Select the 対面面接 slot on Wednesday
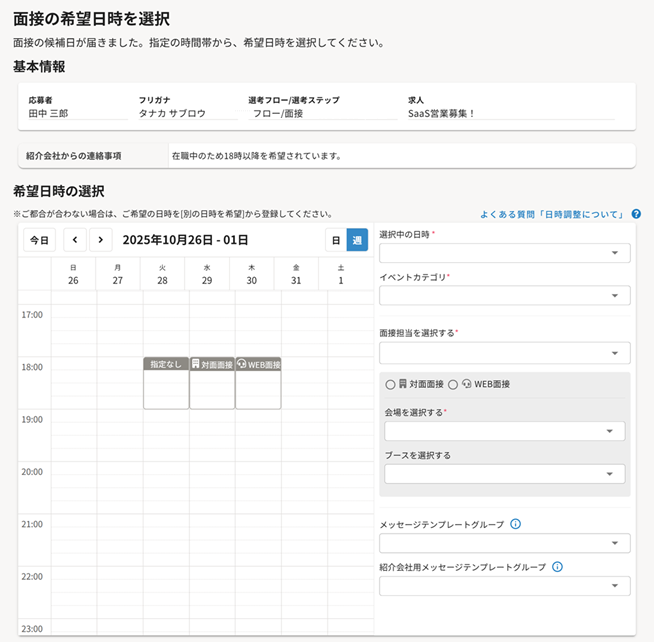This screenshot has height=642, width=654. tap(212, 384)
